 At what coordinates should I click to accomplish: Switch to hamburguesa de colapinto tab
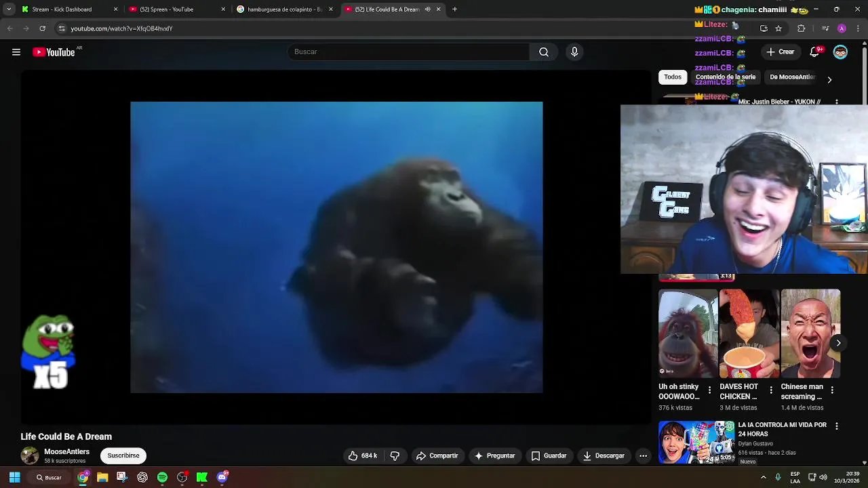pyautogui.click(x=284, y=9)
